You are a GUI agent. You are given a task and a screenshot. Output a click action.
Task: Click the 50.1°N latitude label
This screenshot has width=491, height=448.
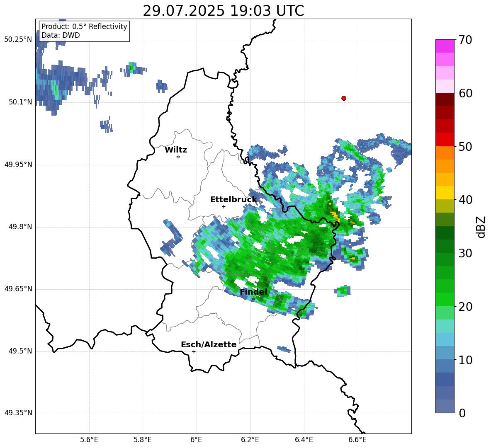20,102
